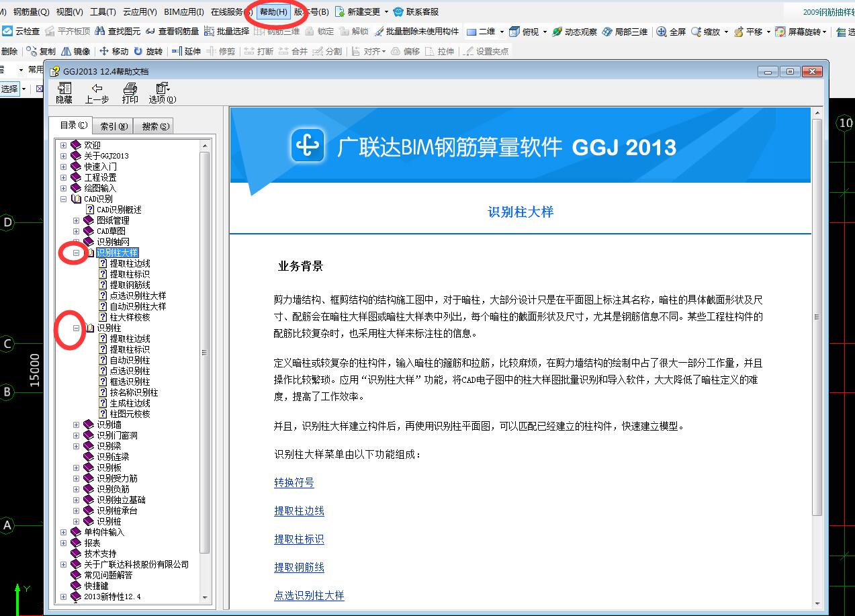Follow the 提取柱标识 link in article
The image size is (855, 616).
299,539
